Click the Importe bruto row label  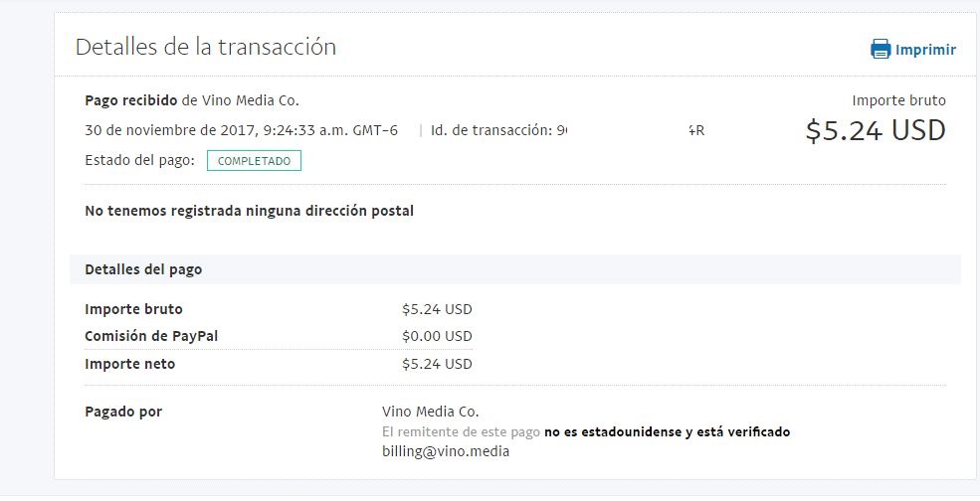[133, 309]
